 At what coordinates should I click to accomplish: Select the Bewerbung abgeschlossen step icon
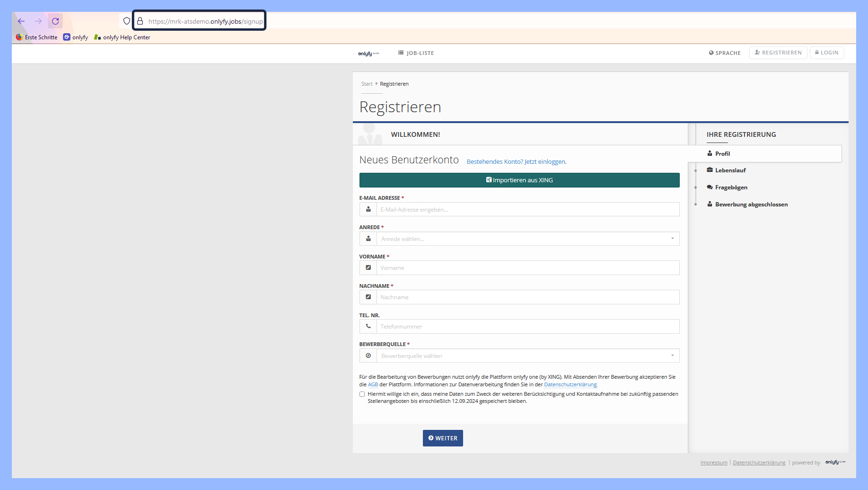[x=710, y=204]
